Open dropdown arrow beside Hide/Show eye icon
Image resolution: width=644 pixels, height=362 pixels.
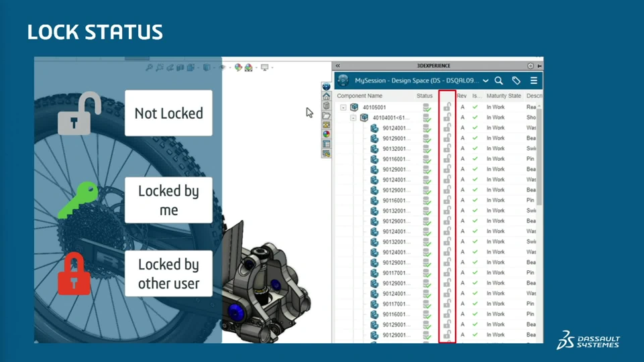pos(229,68)
